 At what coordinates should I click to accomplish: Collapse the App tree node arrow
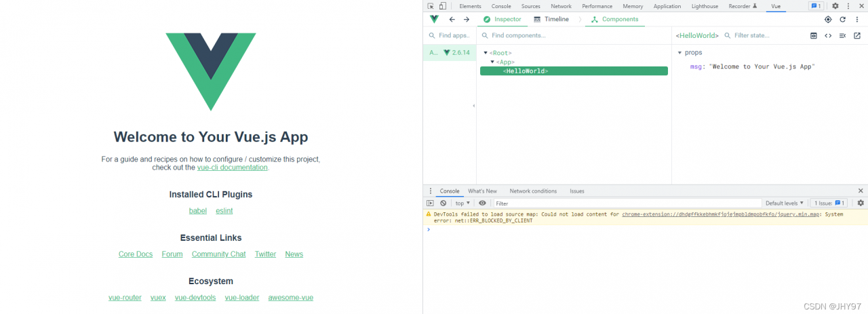(492, 62)
